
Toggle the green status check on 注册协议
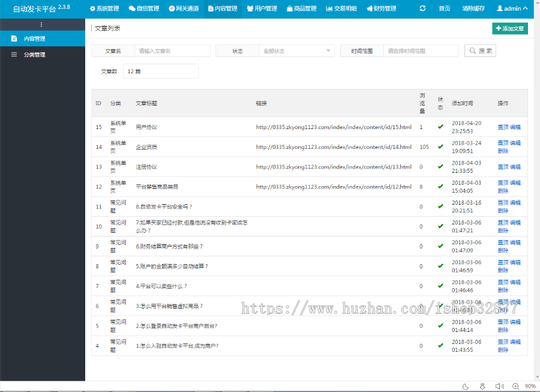440,167
